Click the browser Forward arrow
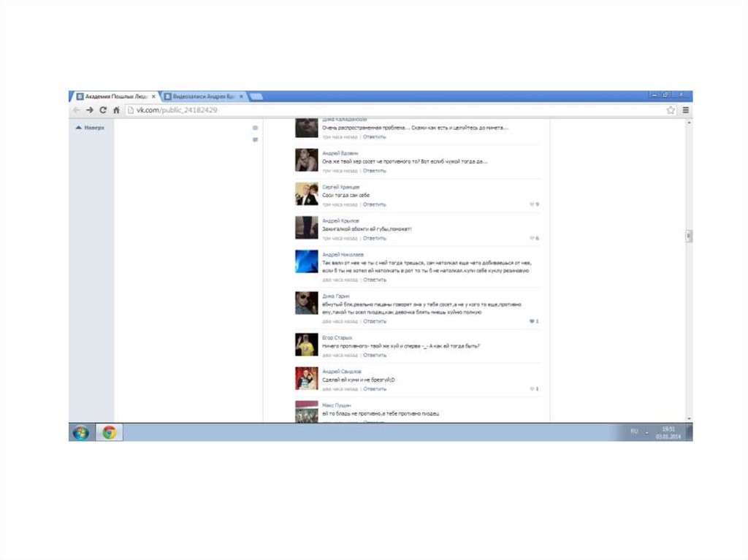The image size is (748, 560). click(x=90, y=110)
